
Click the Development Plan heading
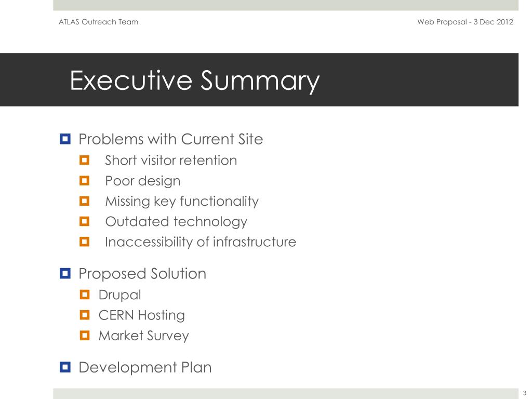pyautogui.click(x=145, y=367)
